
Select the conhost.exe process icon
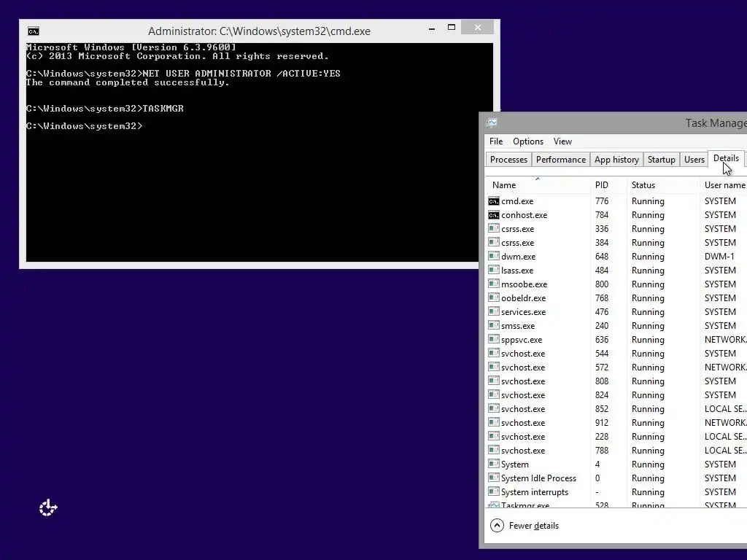(494, 215)
